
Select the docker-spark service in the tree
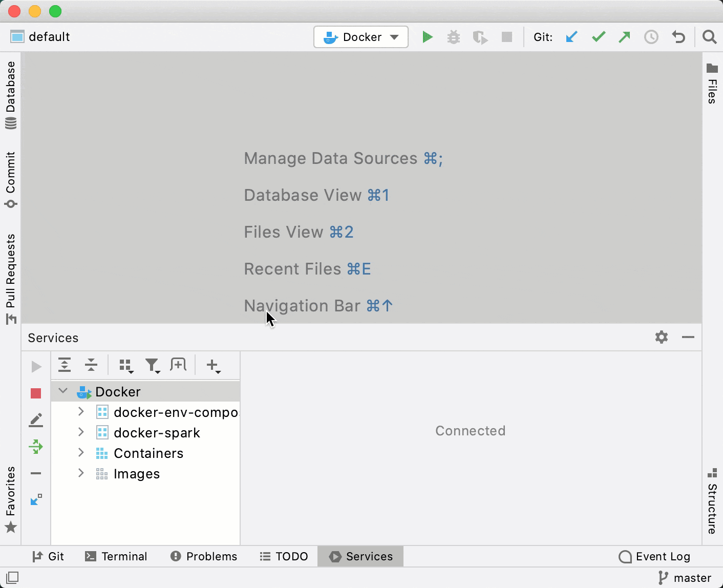(x=157, y=432)
